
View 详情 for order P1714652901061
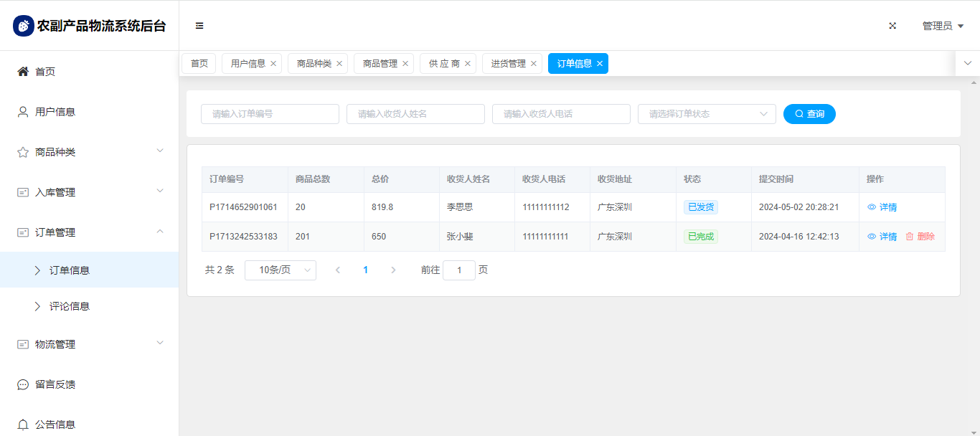tap(882, 207)
